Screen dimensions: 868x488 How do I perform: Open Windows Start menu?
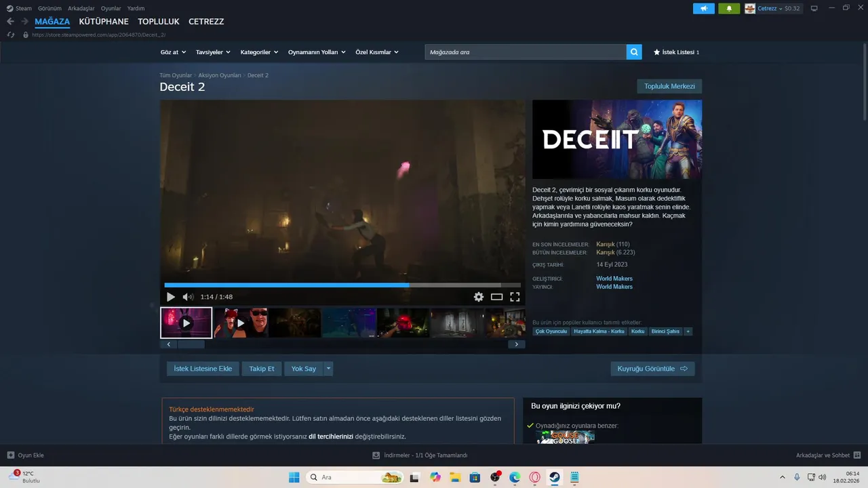[x=294, y=477]
